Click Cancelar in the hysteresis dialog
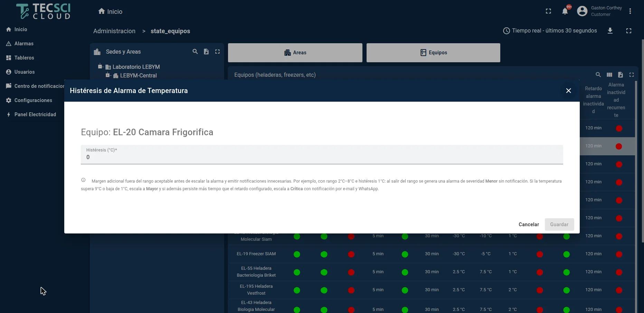The height and width of the screenshot is (313, 644). (x=529, y=224)
